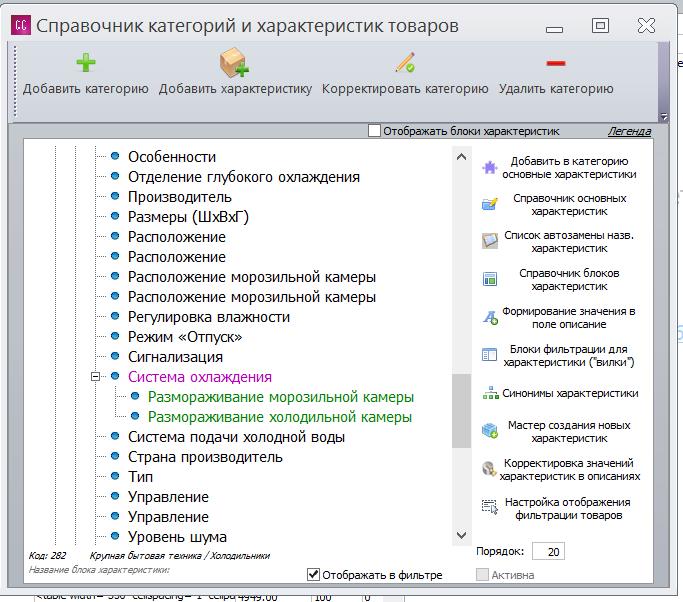683x602 pixels.
Task: Click the icon beside Блоки фильтрации для характеристики
Action: coord(489,355)
